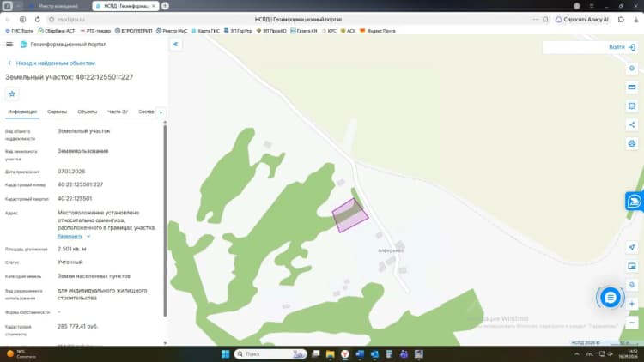Open File Explorer from the taskbar
Image resolution: width=644 pixels, height=362 pixels.
(x=331, y=353)
